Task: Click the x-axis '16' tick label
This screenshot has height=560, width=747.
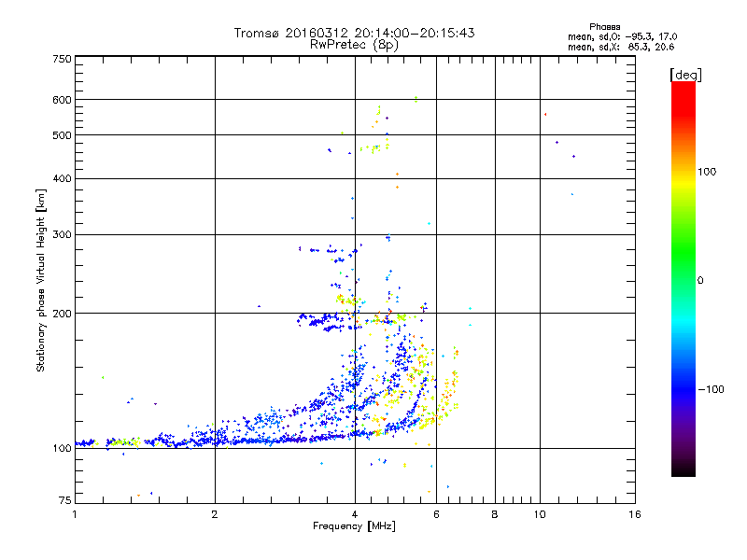Action: tap(635, 514)
